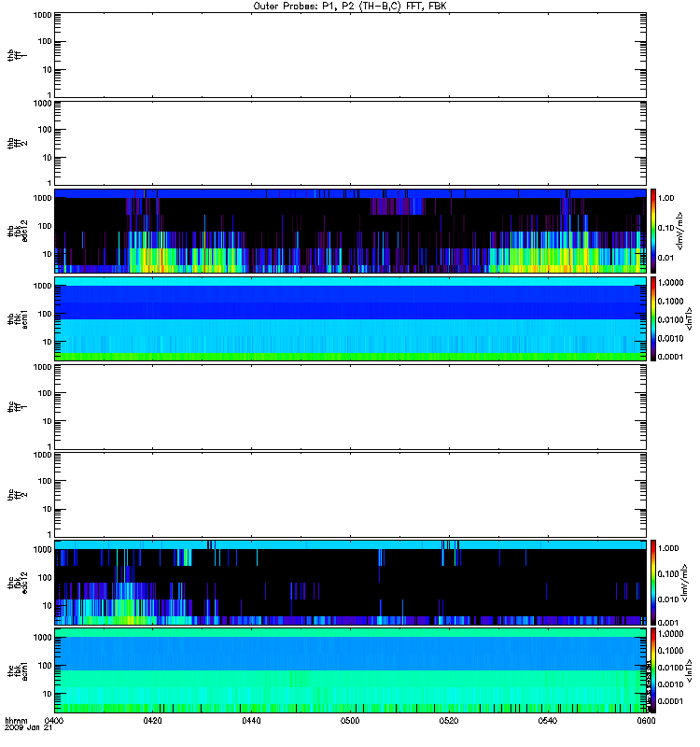Select the empty thc fff 2 plot panel
The height and width of the screenshot is (747, 700).
tap(350, 495)
